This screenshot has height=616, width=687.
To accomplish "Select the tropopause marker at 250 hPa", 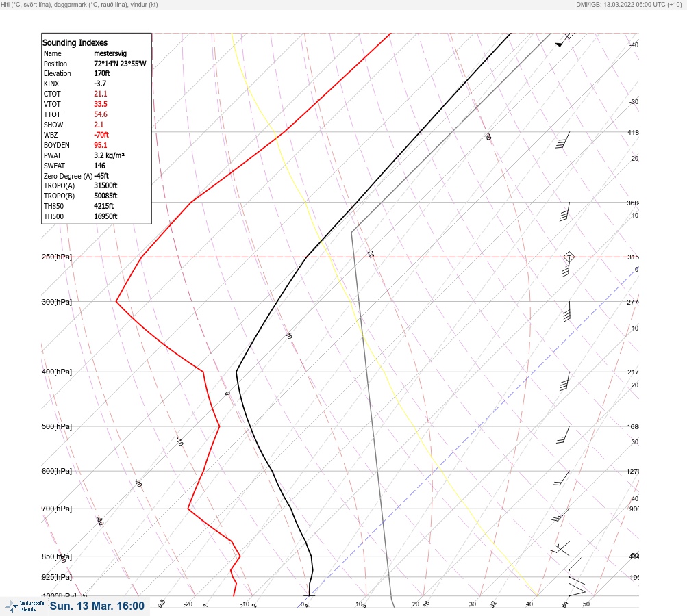I will [x=569, y=257].
